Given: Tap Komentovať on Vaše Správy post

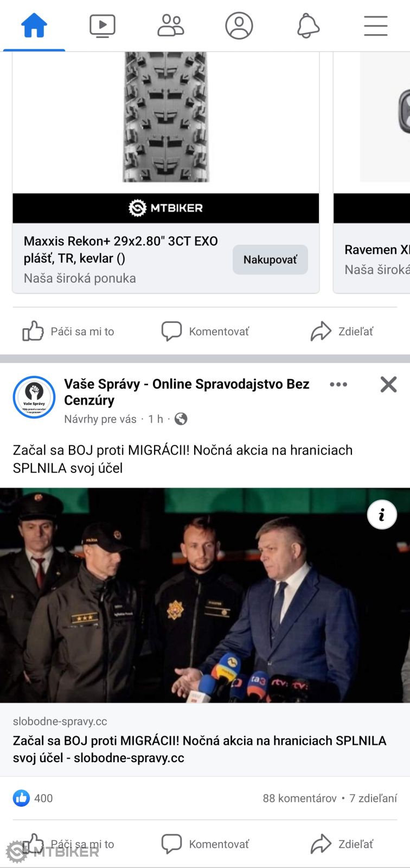Looking at the screenshot, I should (x=206, y=844).
